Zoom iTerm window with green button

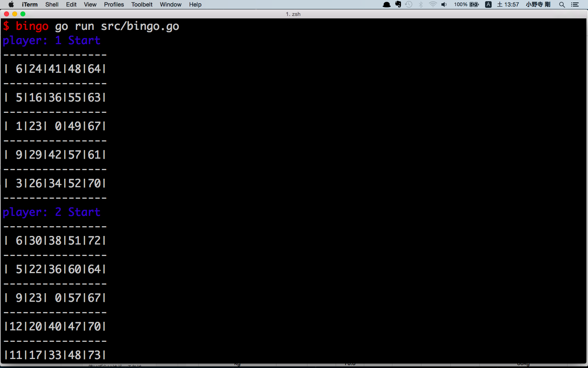pos(23,14)
